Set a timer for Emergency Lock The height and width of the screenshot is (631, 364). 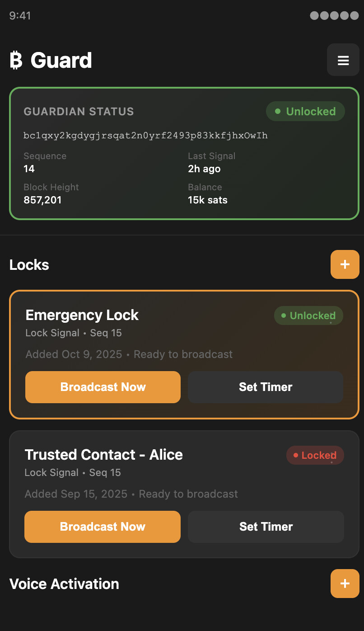(x=266, y=387)
